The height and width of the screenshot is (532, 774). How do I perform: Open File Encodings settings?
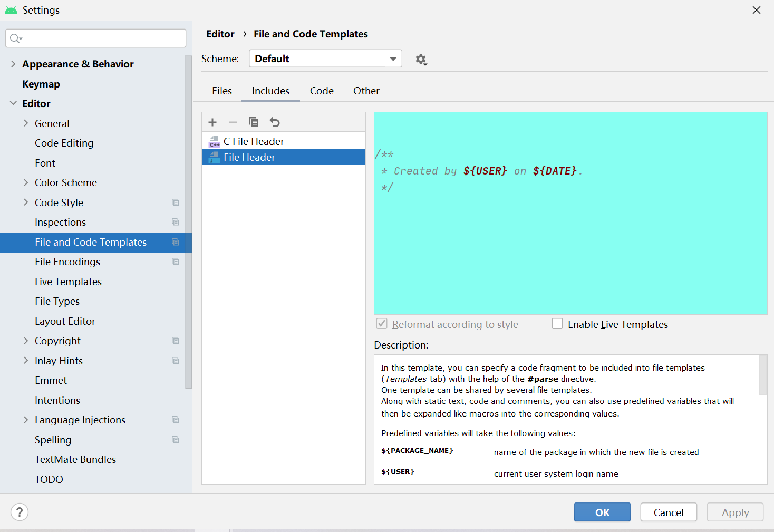pyautogui.click(x=67, y=262)
